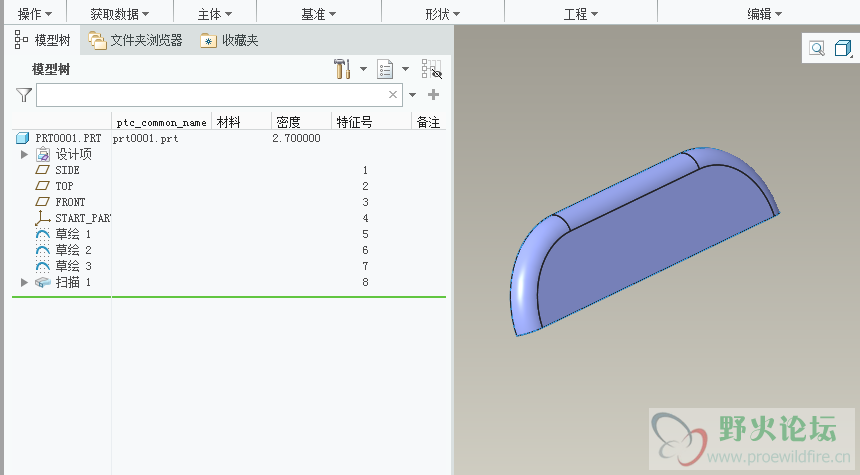Open the model tree settings hammer icon

tap(342, 69)
